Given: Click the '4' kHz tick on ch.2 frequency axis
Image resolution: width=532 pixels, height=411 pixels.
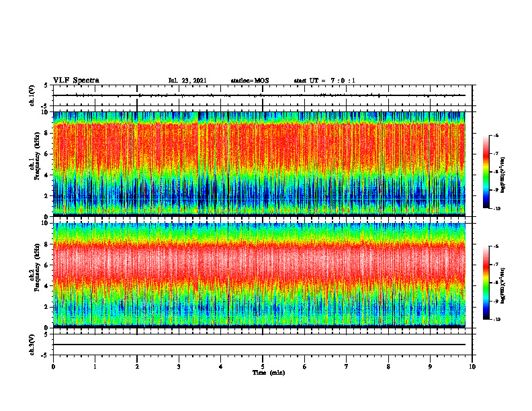Looking at the screenshot, I should 47,286.
